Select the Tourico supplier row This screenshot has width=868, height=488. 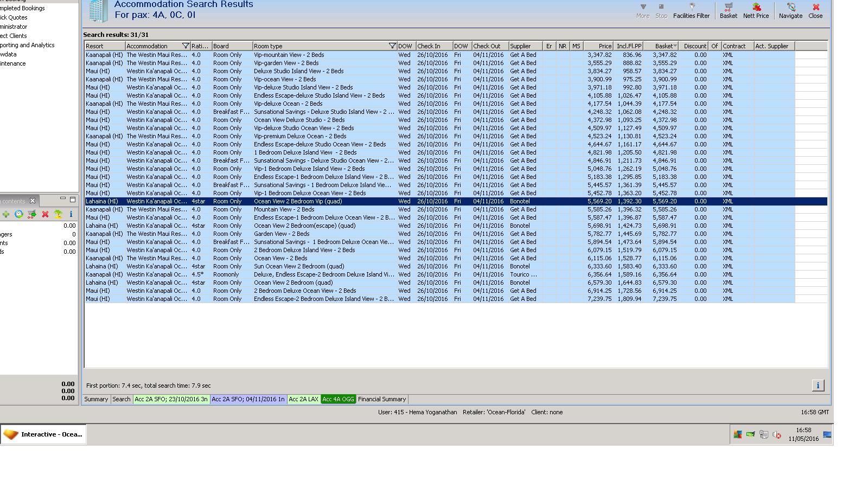pos(456,274)
